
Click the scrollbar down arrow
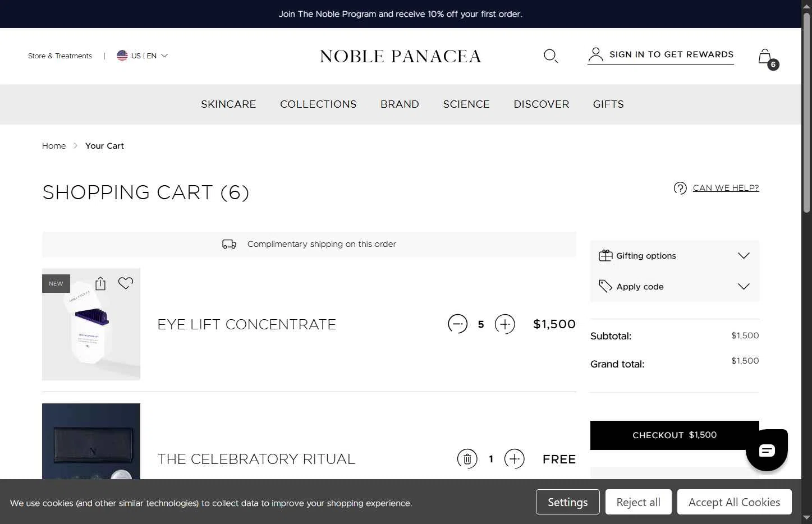(806, 518)
